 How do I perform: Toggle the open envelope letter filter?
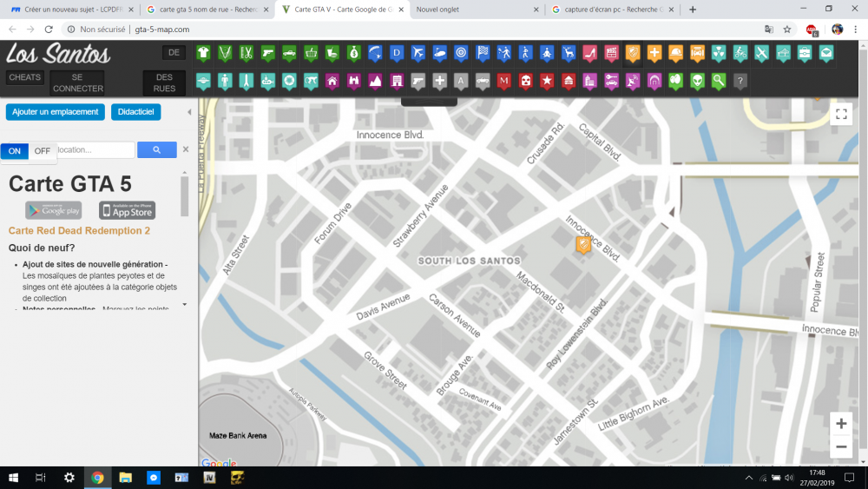coord(826,54)
